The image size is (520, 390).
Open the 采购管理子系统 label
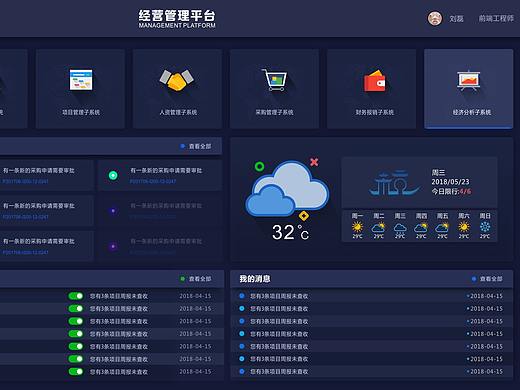point(275,112)
